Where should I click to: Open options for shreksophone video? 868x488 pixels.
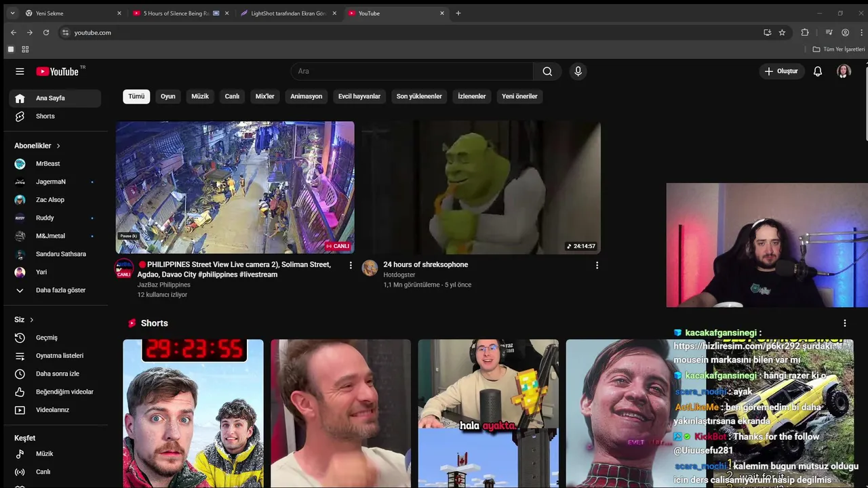[597, 265]
